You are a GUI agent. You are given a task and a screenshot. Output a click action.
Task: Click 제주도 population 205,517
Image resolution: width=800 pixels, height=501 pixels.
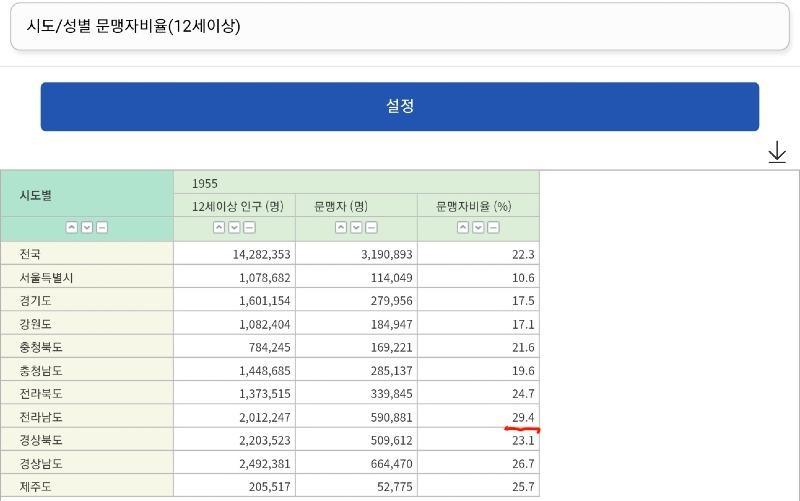click(269, 486)
